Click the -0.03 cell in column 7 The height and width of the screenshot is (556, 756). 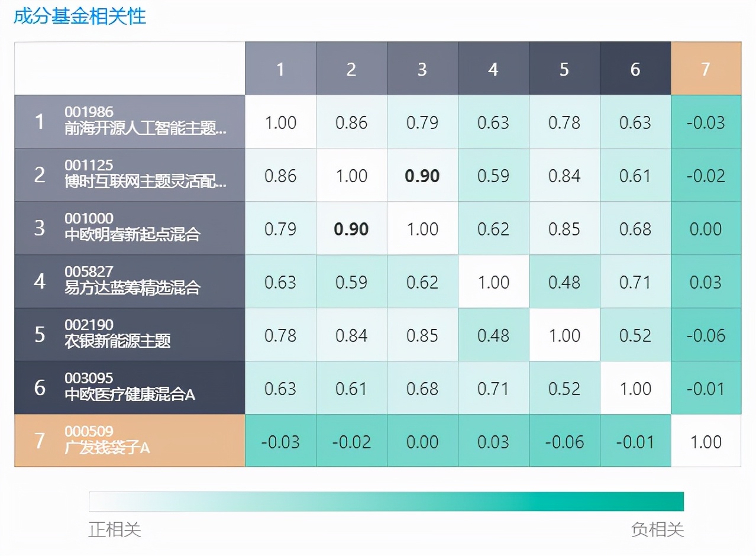point(706,122)
